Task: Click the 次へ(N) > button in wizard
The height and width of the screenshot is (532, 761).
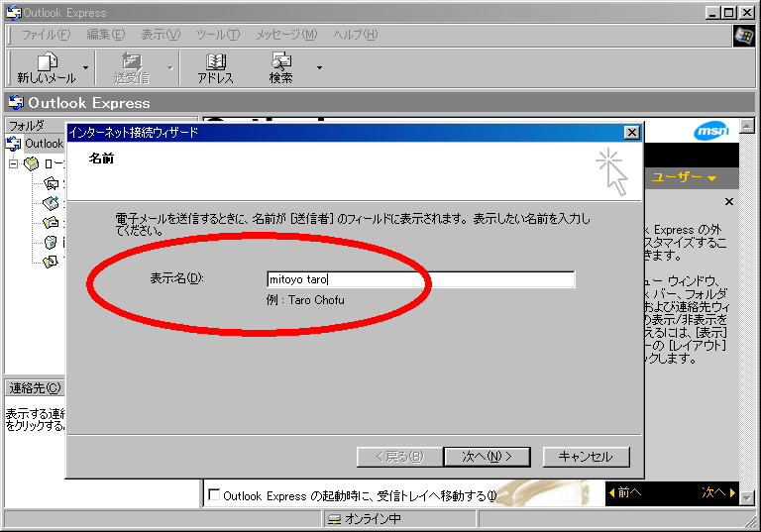Action: (x=487, y=457)
